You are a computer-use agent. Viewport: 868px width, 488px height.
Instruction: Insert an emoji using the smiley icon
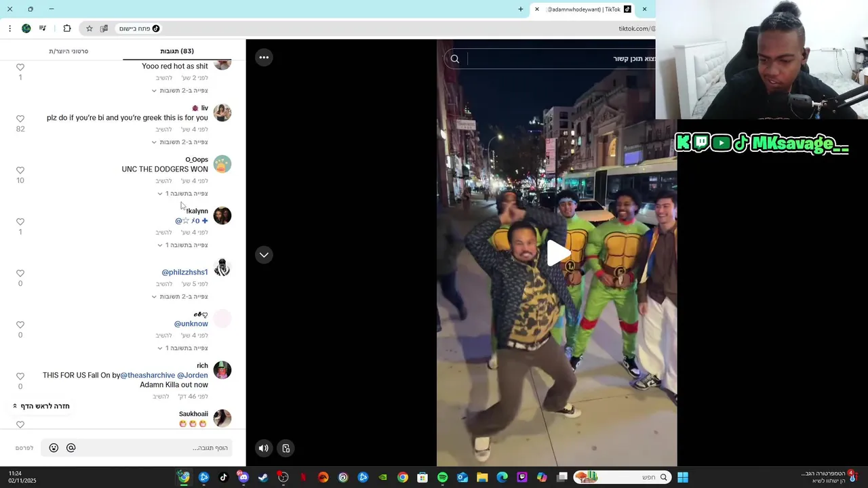click(54, 448)
